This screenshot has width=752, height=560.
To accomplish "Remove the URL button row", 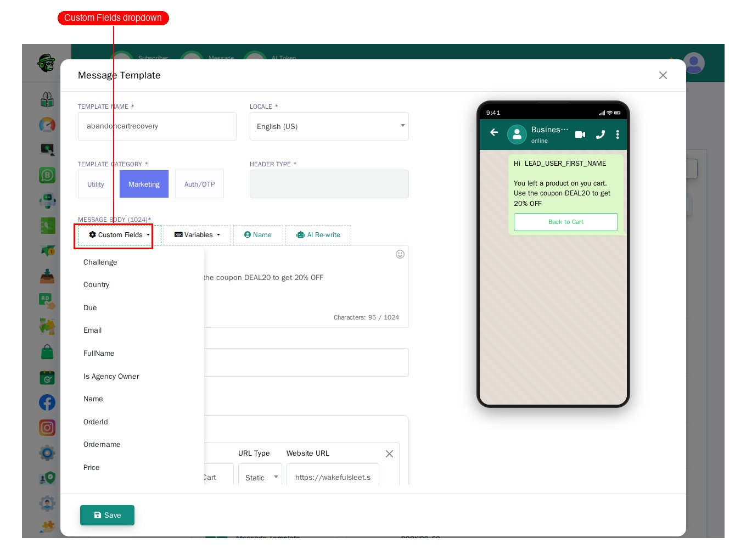I will (x=389, y=453).
